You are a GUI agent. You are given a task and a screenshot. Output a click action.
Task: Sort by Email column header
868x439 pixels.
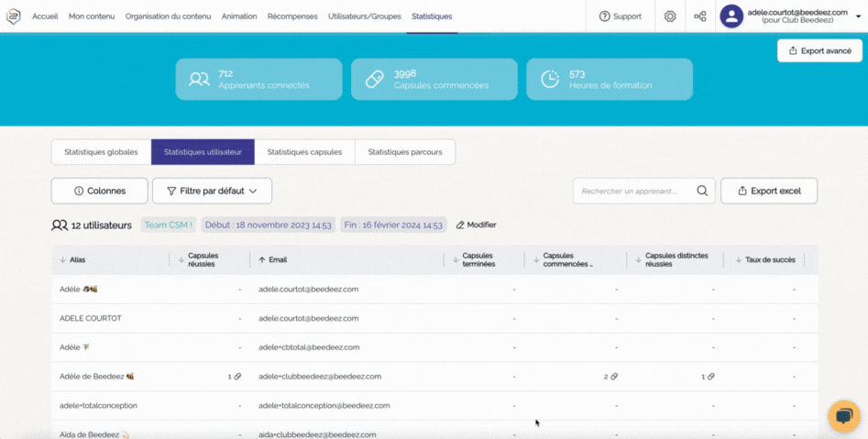coord(277,260)
